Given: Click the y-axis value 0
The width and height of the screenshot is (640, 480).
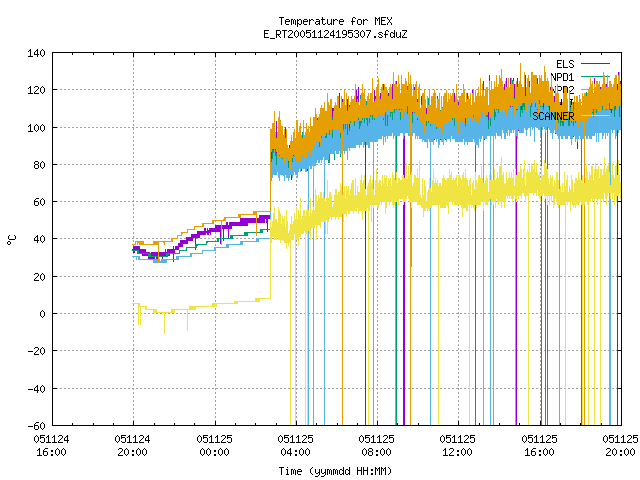Looking at the screenshot, I should click(x=42, y=314).
